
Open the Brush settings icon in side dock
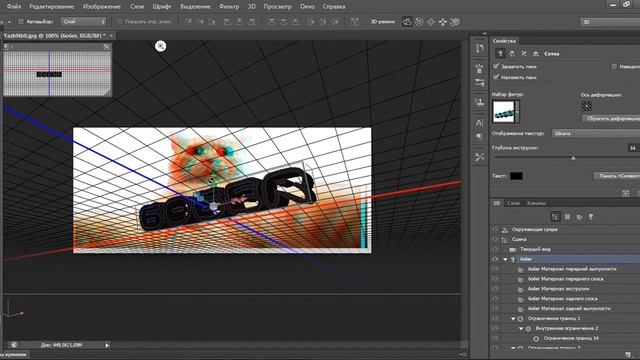point(480,83)
